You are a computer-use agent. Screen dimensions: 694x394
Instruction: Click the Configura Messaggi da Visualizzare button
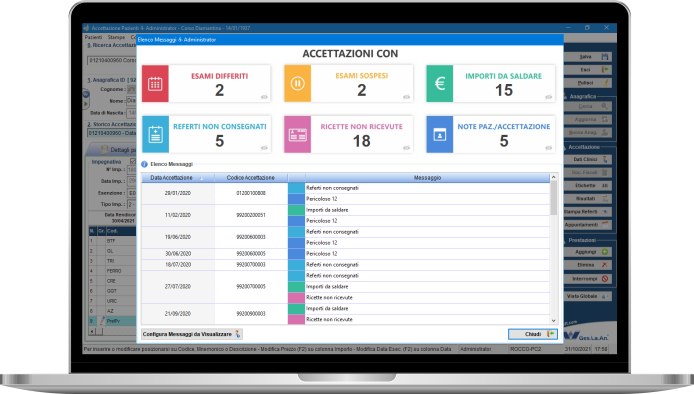click(x=192, y=334)
